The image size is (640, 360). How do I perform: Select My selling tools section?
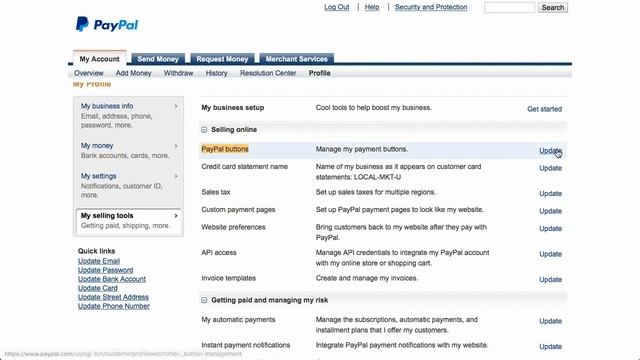[x=129, y=221]
